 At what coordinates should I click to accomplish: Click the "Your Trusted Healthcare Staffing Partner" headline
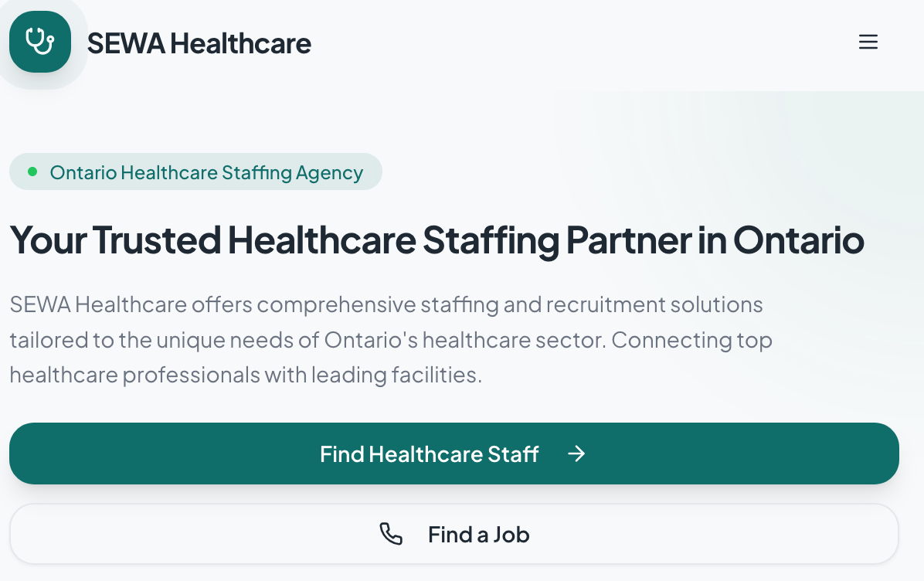click(437, 240)
